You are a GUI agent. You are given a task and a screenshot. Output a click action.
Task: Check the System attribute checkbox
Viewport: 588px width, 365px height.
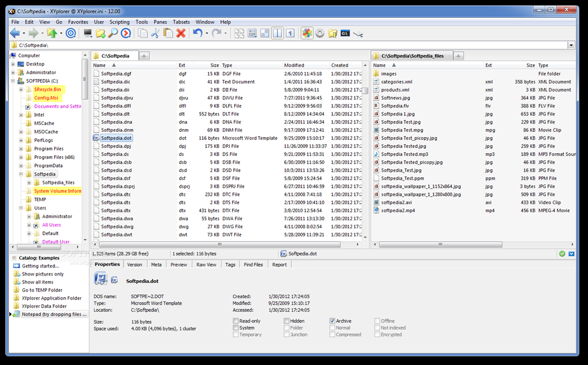[x=235, y=328]
